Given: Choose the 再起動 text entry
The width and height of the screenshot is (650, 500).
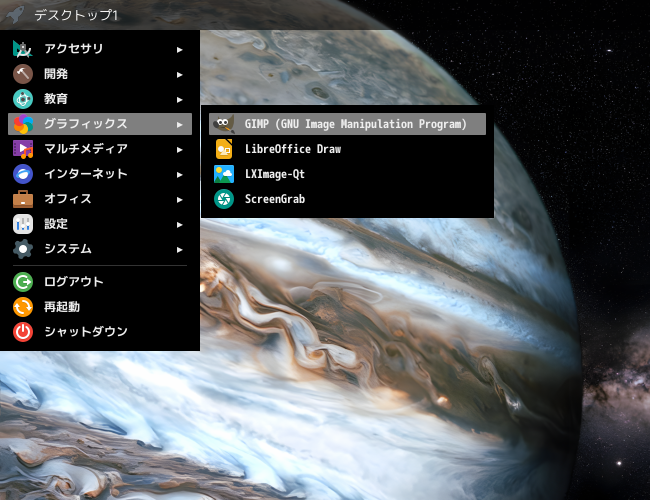Looking at the screenshot, I should point(62,307).
